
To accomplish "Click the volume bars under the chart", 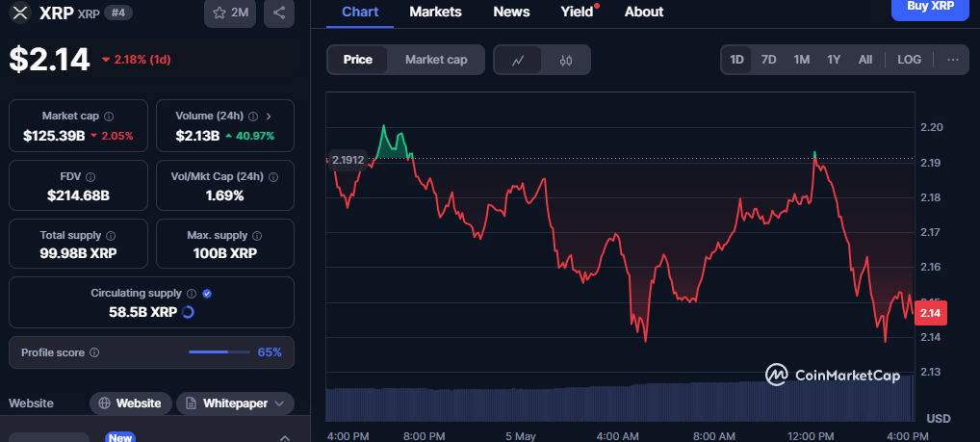I will 619,401.
